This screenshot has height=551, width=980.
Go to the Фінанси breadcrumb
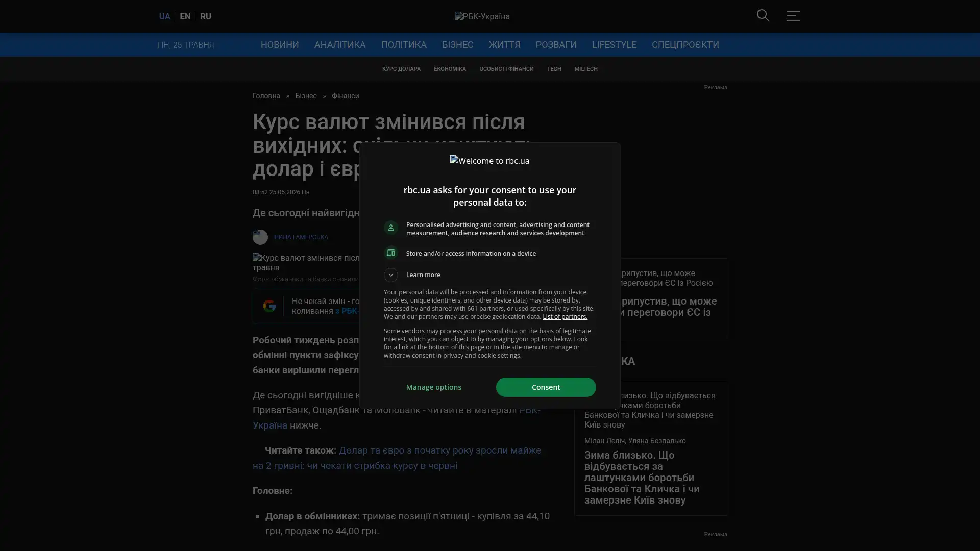pos(345,96)
